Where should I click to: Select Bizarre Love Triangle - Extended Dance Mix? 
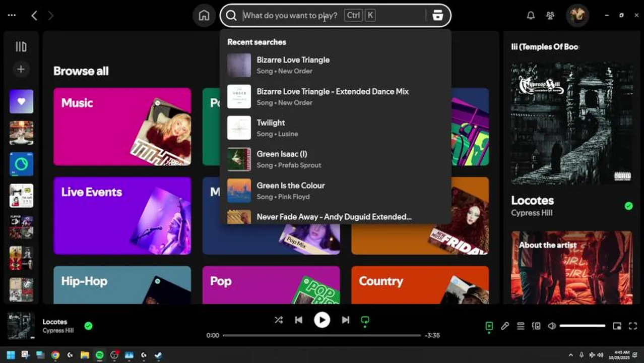coord(335,97)
